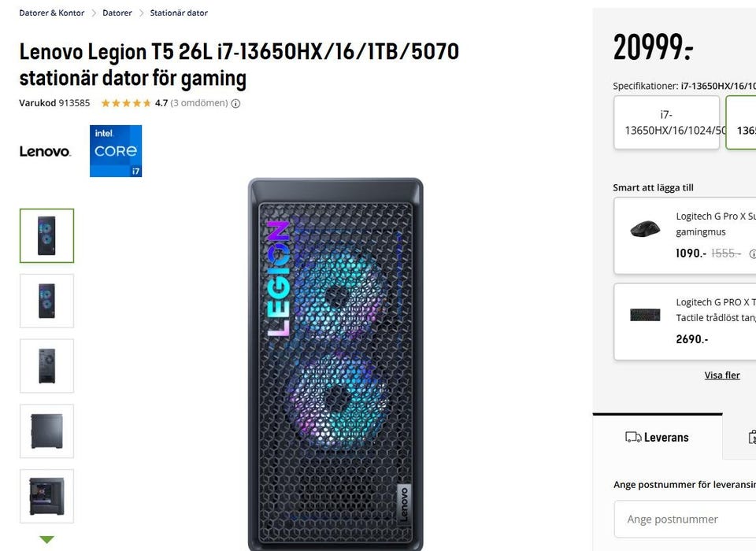Show the side panel view thumbnail
This screenshot has height=551, width=756.
click(46, 431)
